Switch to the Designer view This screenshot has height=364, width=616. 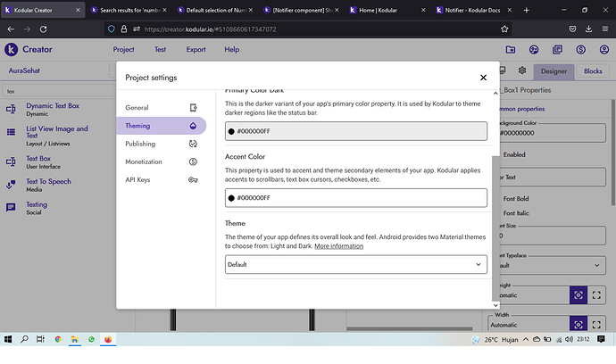click(x=554, y=71)
